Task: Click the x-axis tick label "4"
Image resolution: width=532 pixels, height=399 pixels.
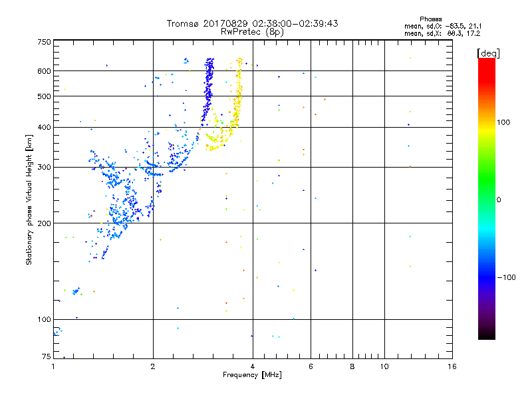Action: coord(253,366)
